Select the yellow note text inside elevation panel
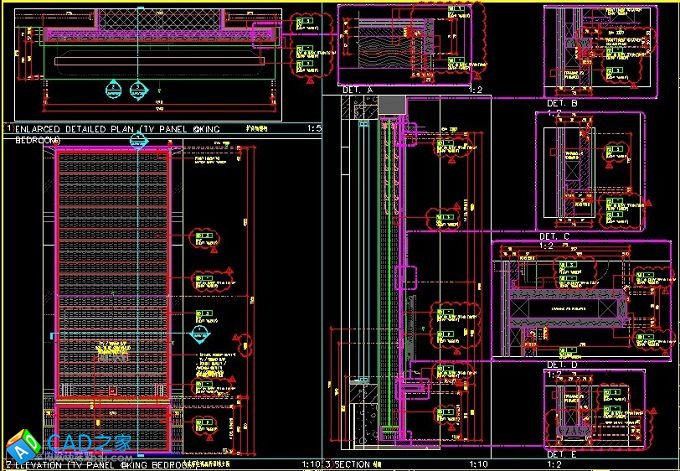Viewport: 680px width, 471px height. click(x=111, y=348)
